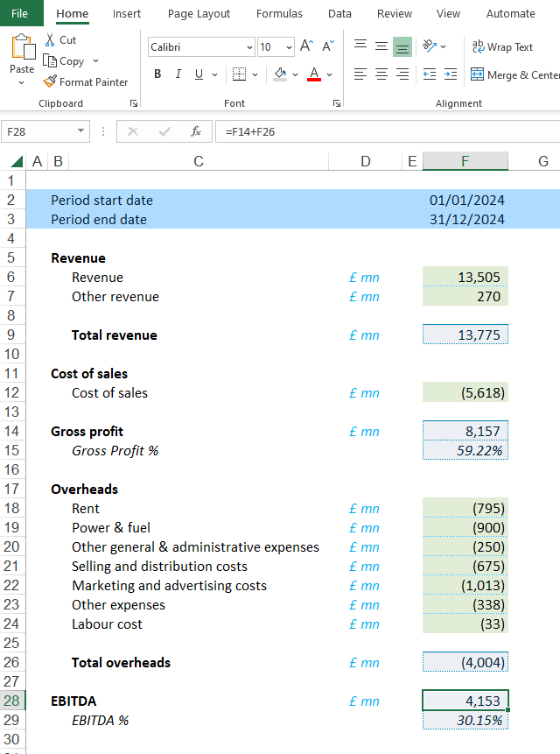Click the Increase Indent icon
The image size is (560, 754).
[x=450, y=74]
